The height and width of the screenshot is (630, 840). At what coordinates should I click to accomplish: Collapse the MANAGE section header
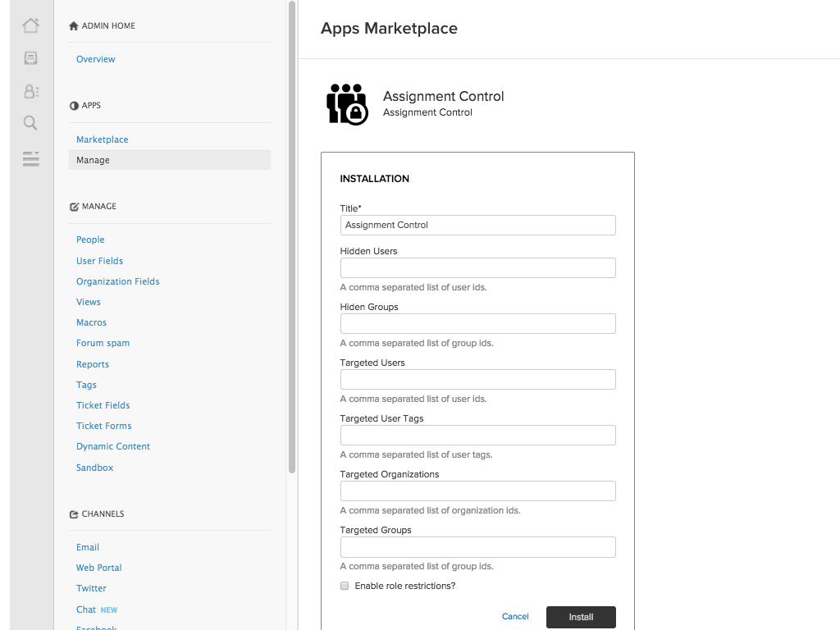click(x=98, y=206)
